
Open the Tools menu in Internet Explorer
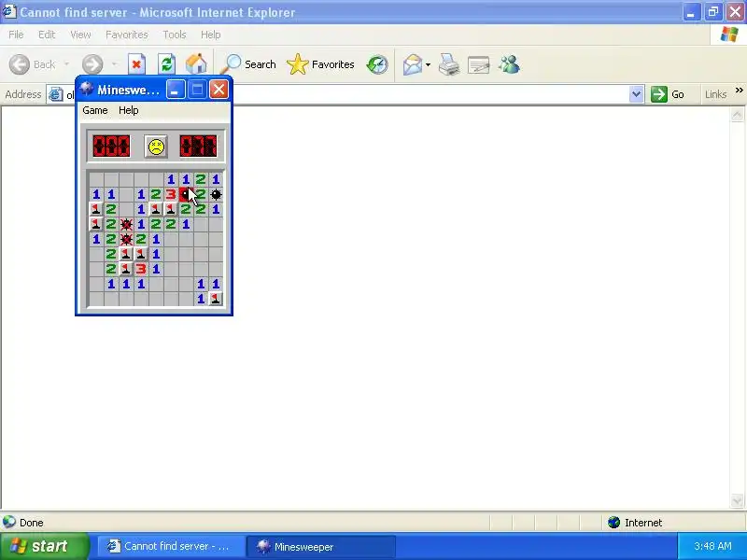click(175, 35)
